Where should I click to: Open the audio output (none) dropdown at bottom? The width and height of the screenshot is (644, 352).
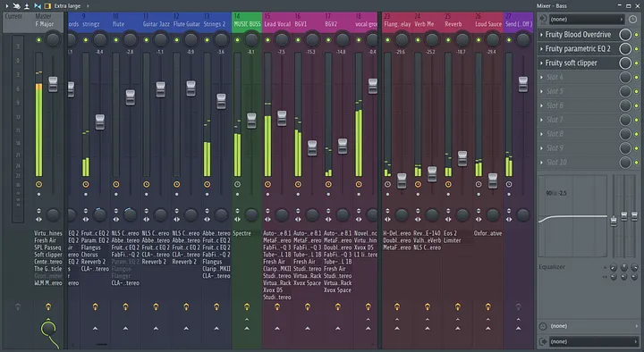point(594,341)
